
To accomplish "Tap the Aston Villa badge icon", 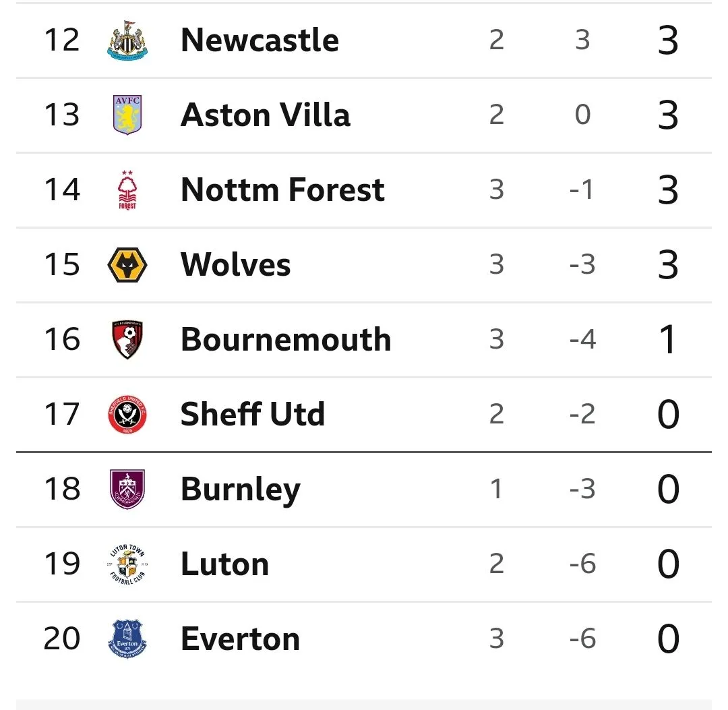I will (x=127, y=115).
